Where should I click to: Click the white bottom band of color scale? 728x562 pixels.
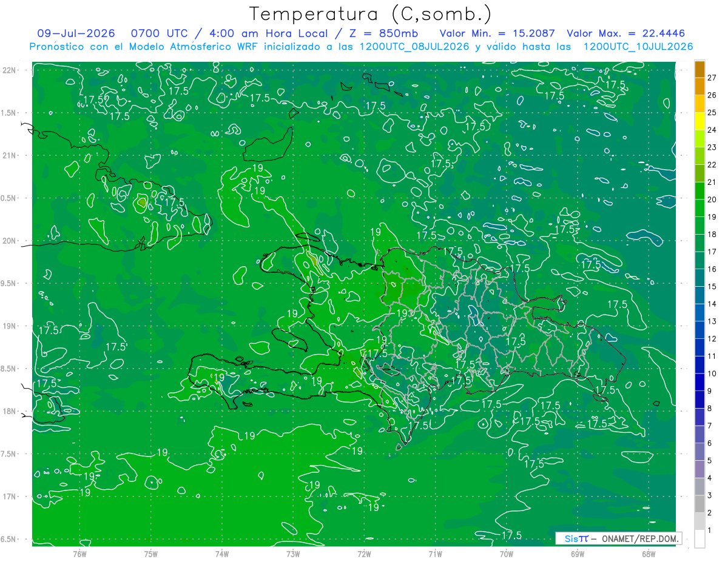click(x=699, y=539)
